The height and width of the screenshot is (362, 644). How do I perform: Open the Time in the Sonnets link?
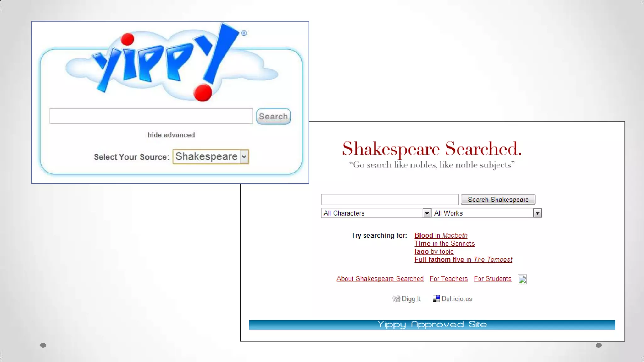444,244
